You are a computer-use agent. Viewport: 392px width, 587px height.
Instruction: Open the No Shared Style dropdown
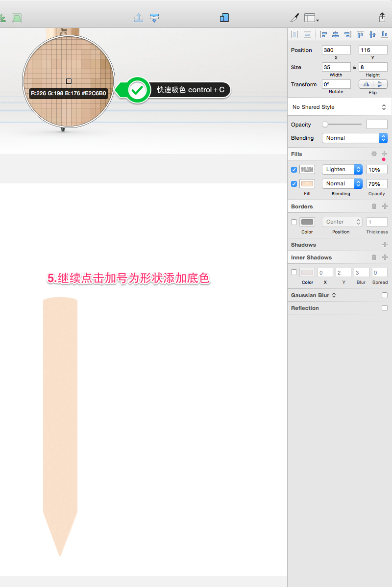[x=340, y=107]
